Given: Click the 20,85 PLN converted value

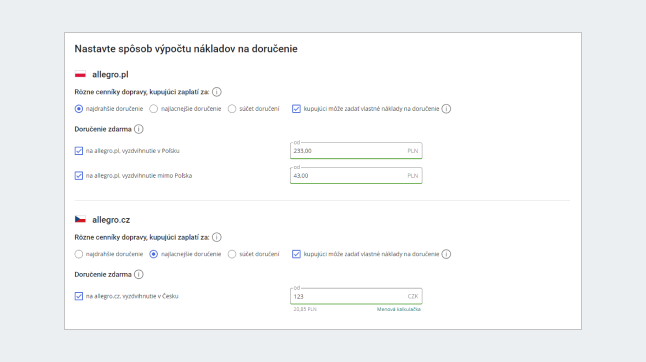Looking at the screenshot, I should [x=305, y=309].
